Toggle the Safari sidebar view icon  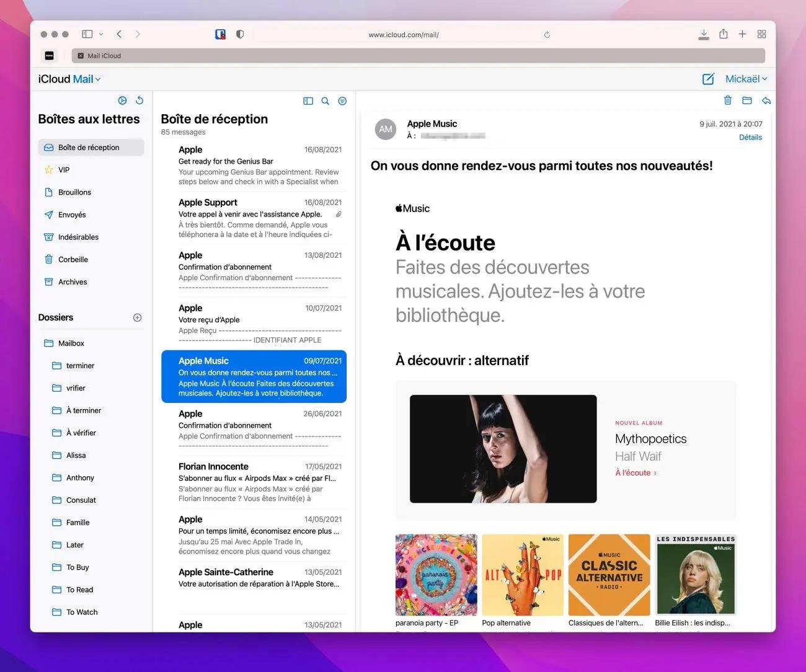87,33
